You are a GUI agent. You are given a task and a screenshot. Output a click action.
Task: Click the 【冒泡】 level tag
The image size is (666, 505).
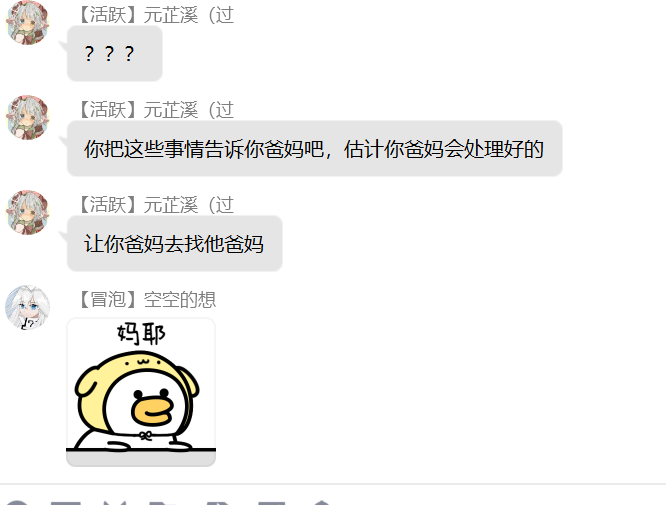coord(108,299)
